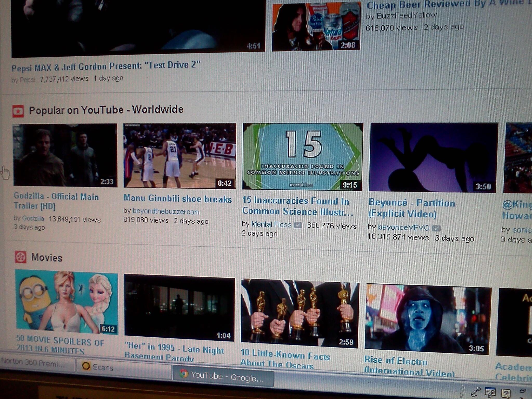Click the verified badge next to beyonceVEVO

coord(436,228)
